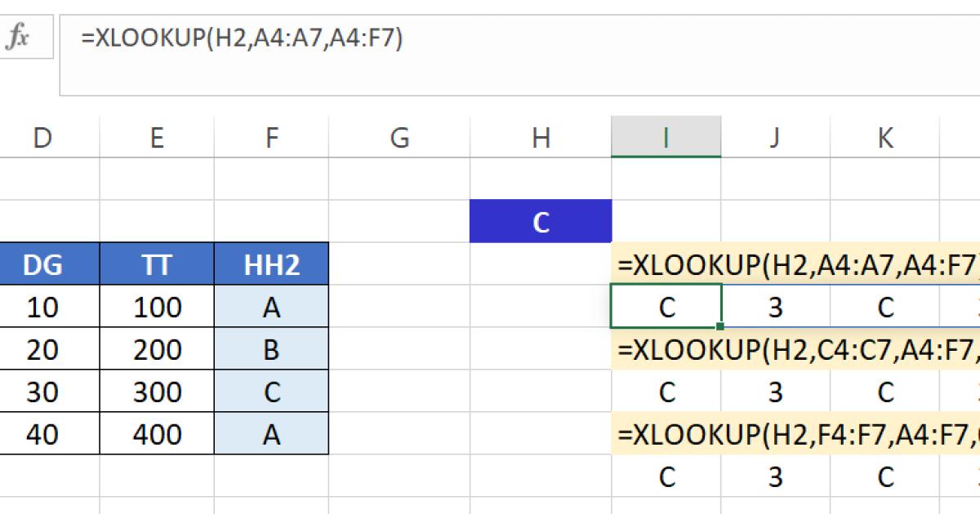Image resolution: width=980 pixels, height=514 pixels.
Task: Select column header I
Action: tap(666, 137)
